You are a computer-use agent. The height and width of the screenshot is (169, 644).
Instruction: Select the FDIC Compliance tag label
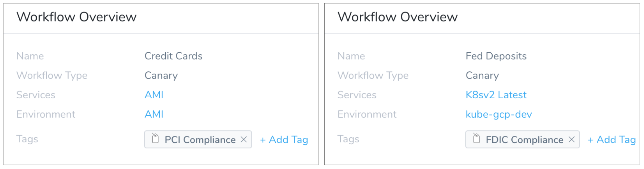coord(525,140)
